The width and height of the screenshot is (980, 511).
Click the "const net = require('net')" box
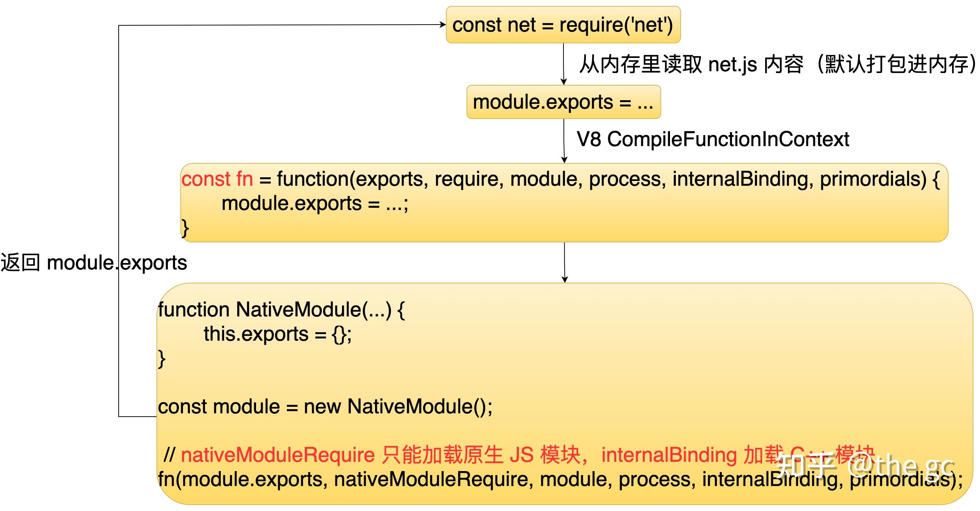tap(563, 25)
